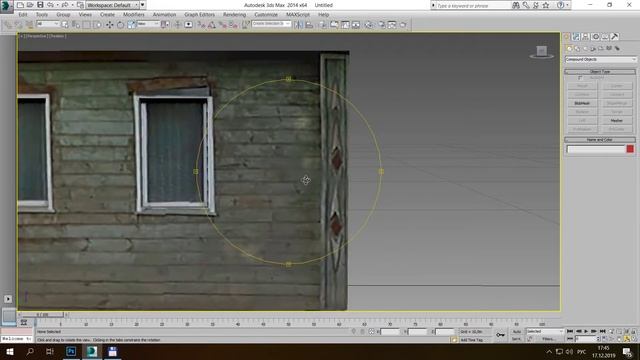Switch to the Hierarchy command panel
The width and height of the screenshot is (640, 360).
click(586, 37)
